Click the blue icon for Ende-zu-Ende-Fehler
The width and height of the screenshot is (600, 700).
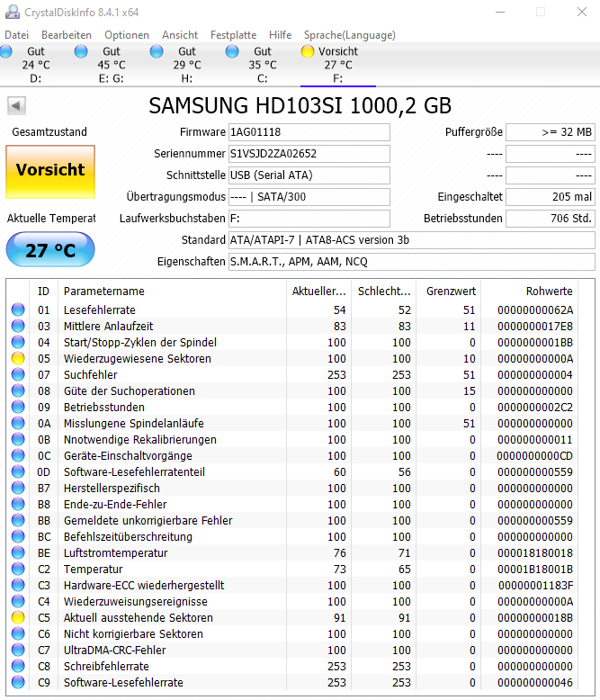(x=18, y=504)
